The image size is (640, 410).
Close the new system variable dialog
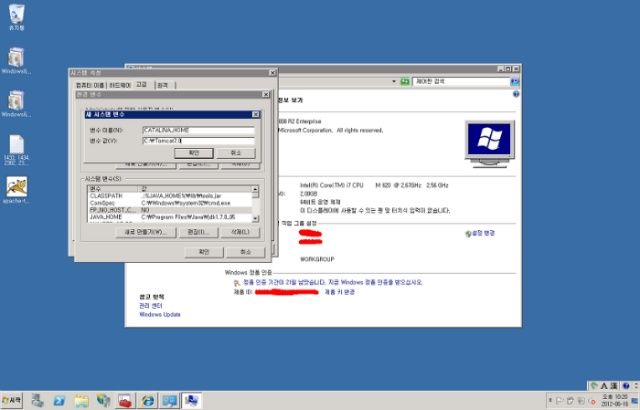coord(256,115)
